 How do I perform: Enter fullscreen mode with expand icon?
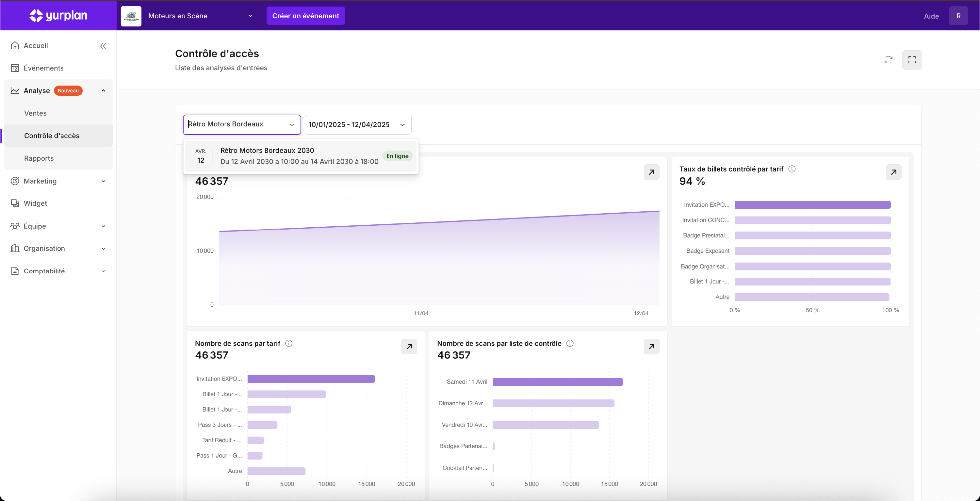pyautogui.click(x=911, y=60)
